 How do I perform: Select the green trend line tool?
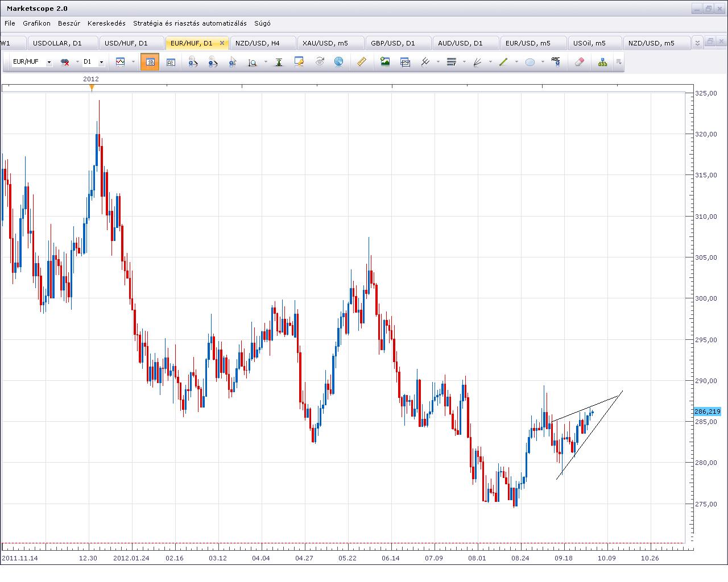point(503,62)
